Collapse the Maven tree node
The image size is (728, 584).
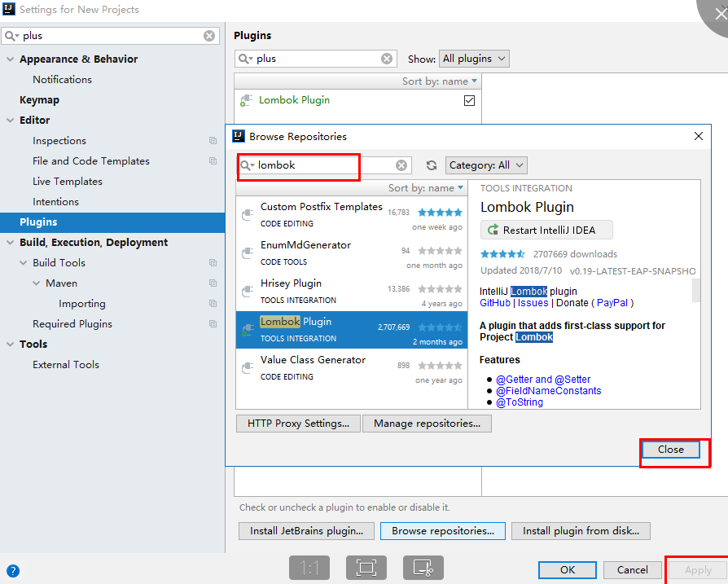[36, 283]
